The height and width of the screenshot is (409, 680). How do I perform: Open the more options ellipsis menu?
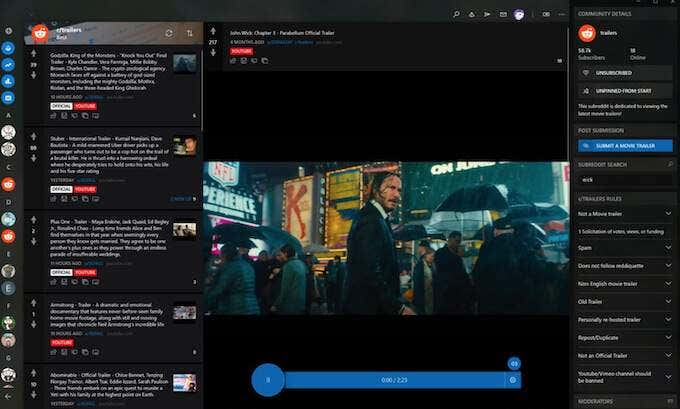coord(561,14)
